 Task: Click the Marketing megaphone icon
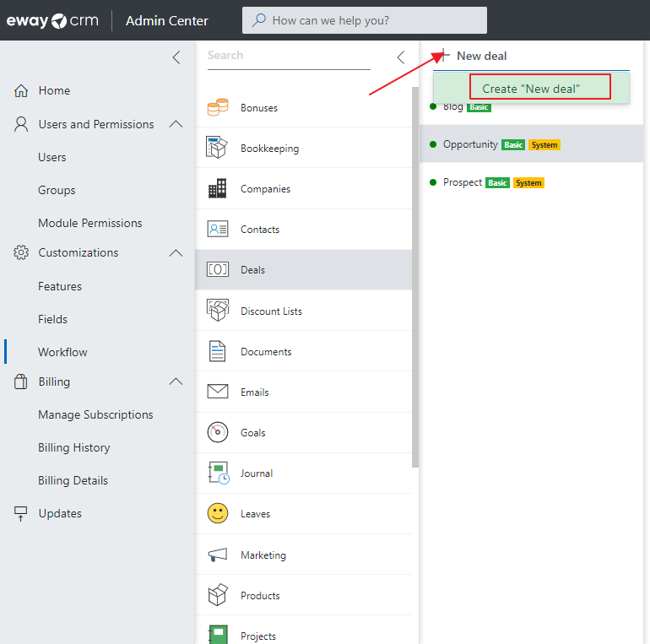coord(217,554)
